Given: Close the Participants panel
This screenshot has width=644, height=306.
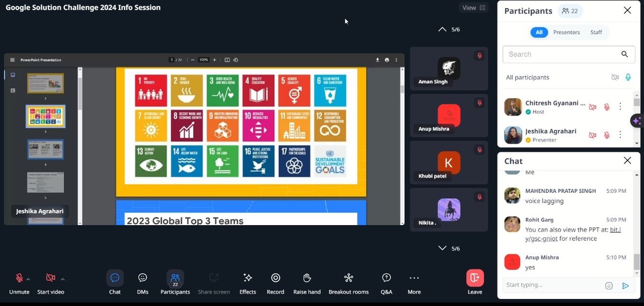Looking at the screenshot, I should [x=627, y=10].
